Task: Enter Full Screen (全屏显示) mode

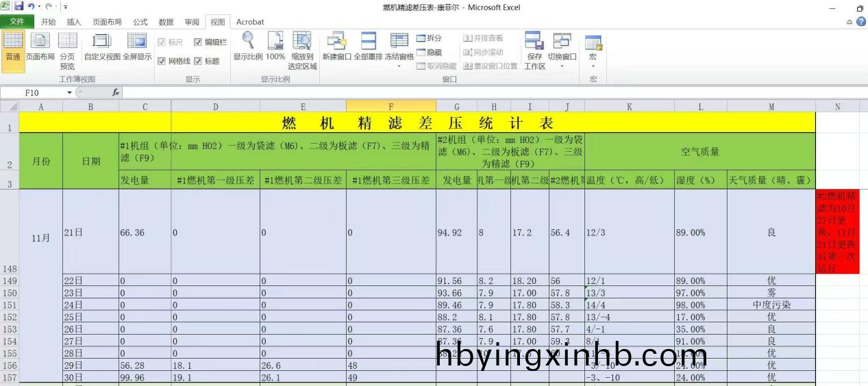Action: click(x=137, y=48)
